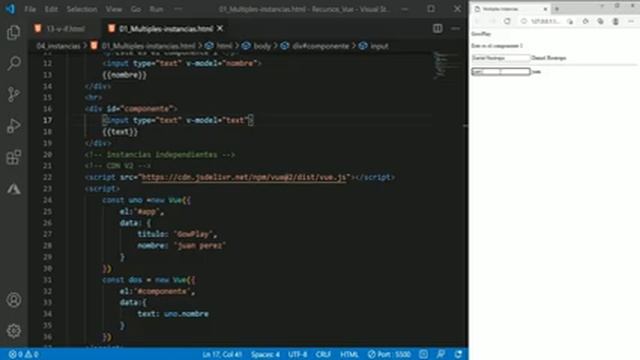The width and height of the screenshot is (640, 360).
Task: Open the Run menu
Action: 156,9
